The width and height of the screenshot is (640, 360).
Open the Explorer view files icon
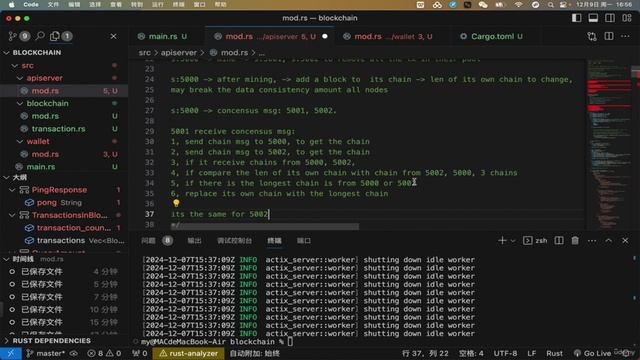click(x=54, y=36)
